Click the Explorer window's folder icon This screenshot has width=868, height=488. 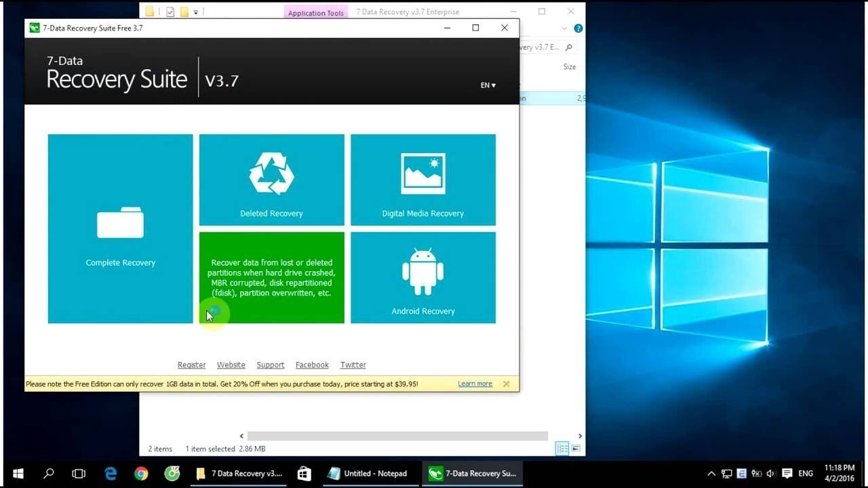click(x=150, y=12)
